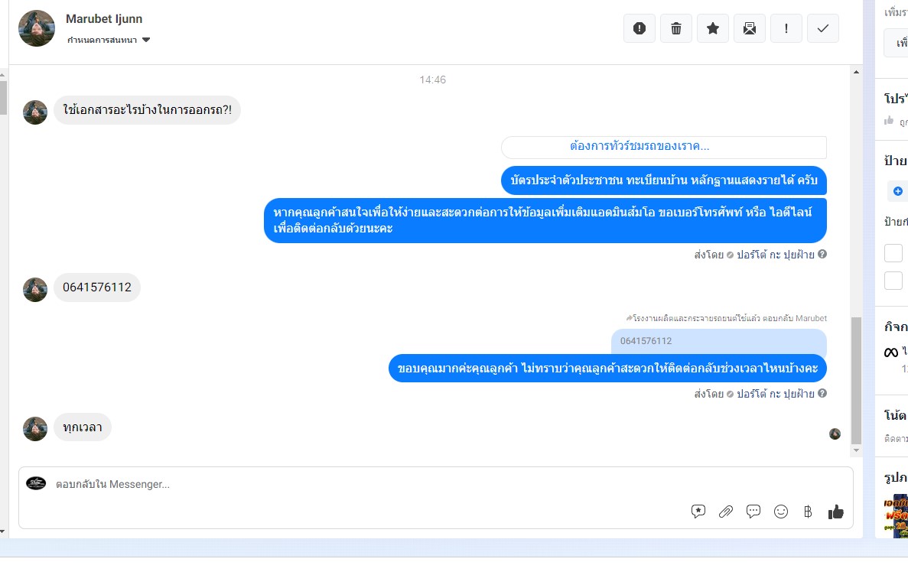This screenshot has width=908, height=588.
Task: Open the speech-bubble quick reply icon
Action: (x=753, y=512)
